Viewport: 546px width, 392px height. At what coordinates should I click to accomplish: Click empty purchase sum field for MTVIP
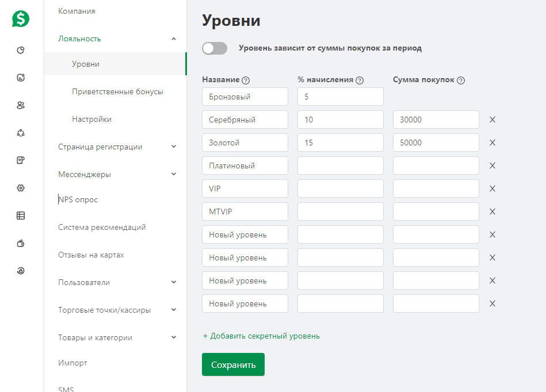click(436, 212)
